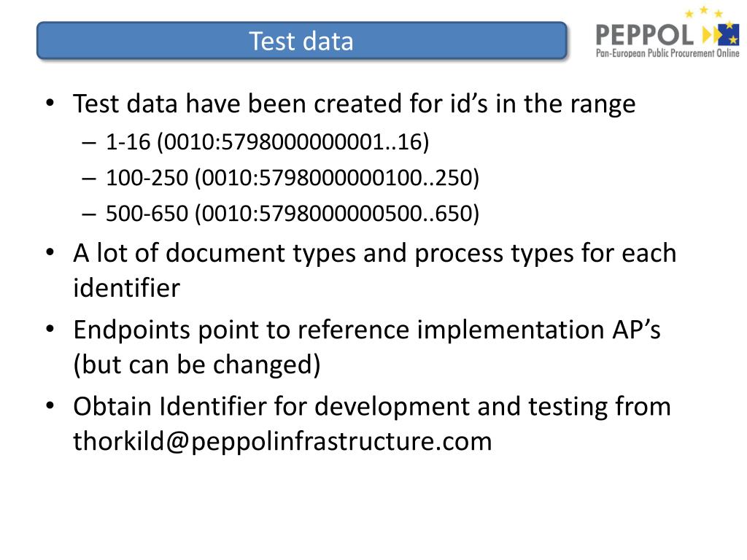Viewport: 747px width, 560px height.
Task: Click the identifier 0010:5798000000500..650
Action: [x=336, y=214]
